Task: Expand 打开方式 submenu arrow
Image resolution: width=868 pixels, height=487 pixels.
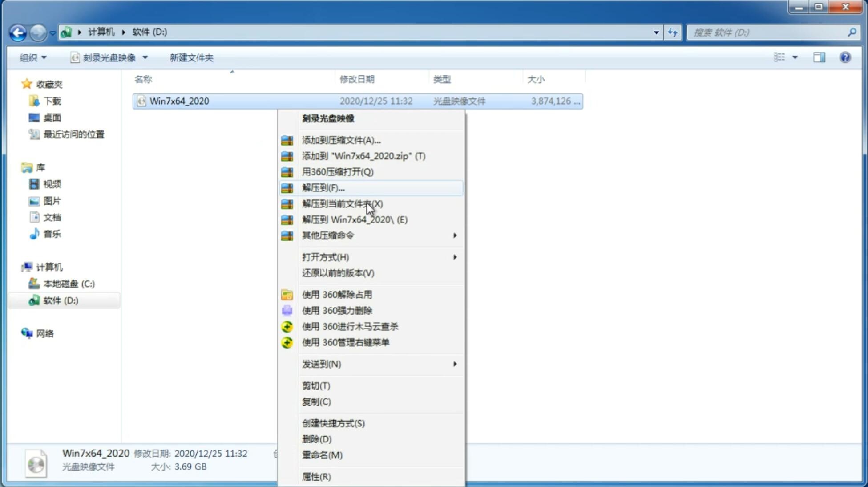Action: (454, 256)
